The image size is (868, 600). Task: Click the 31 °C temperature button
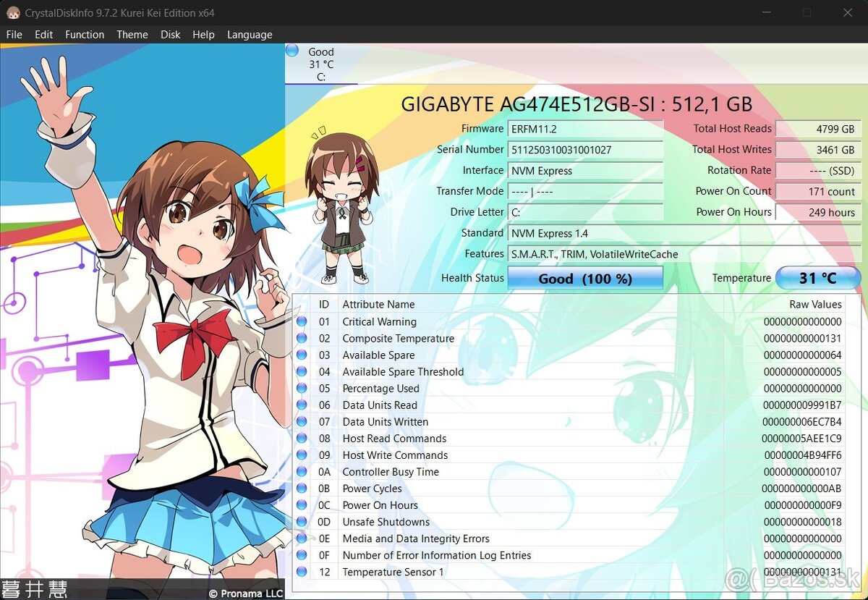(x=817, y=278)
